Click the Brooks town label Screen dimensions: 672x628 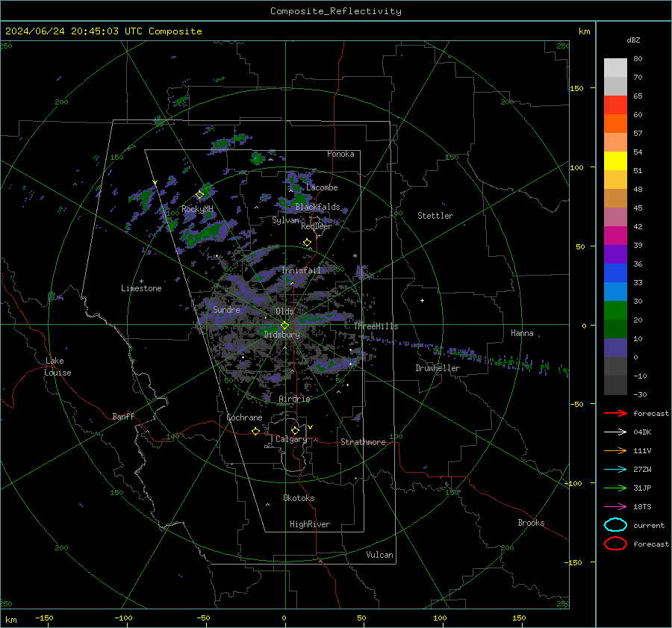click(531, 523)
